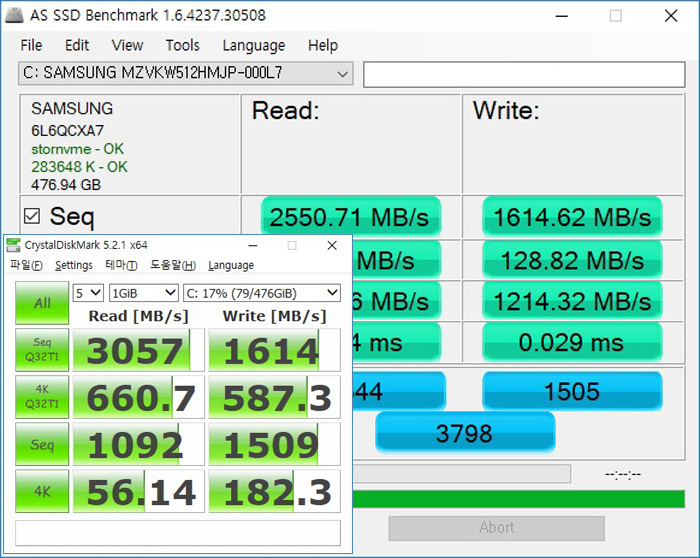Click the Abort button

(x=496, y=528)
